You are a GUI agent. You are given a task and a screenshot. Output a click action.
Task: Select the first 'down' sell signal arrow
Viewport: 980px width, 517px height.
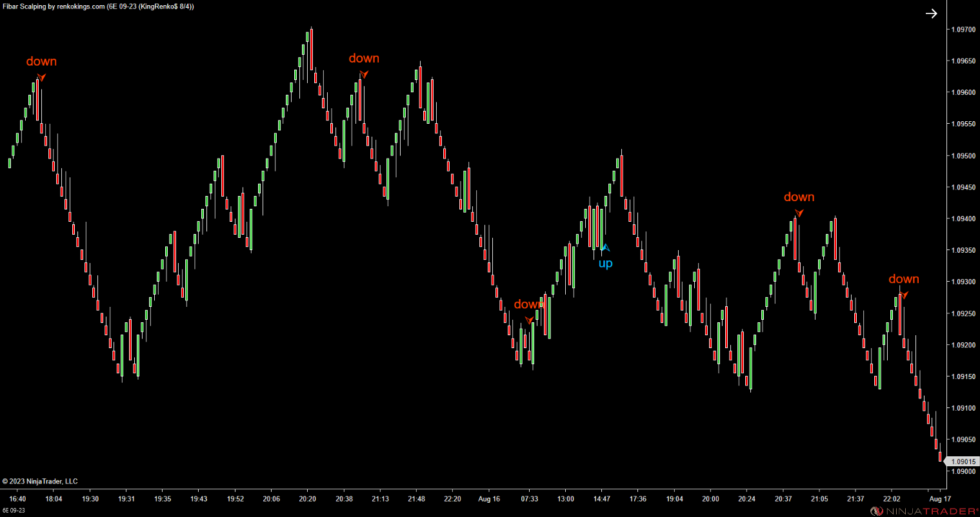41,76
